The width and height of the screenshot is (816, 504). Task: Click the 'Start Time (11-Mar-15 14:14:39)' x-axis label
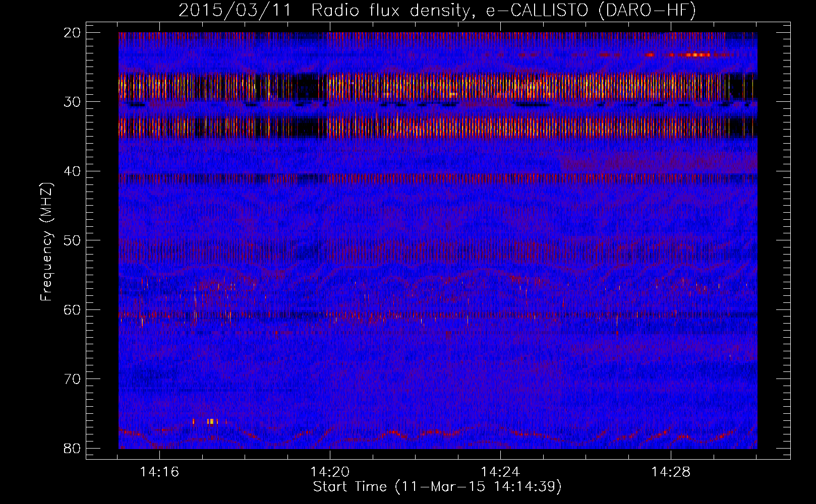click(x=437, y=487)
